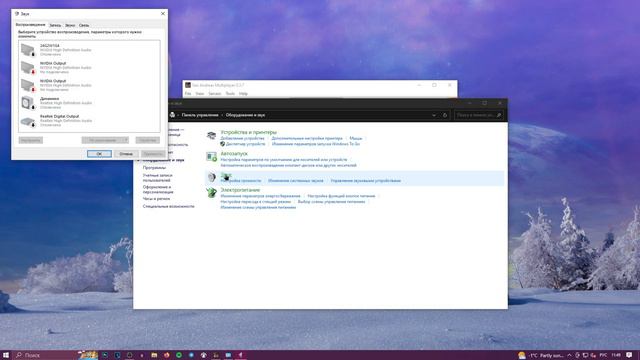Click the Control Panel address bar location icon
This screenshot has width=640, height=360.
(173, 115)
